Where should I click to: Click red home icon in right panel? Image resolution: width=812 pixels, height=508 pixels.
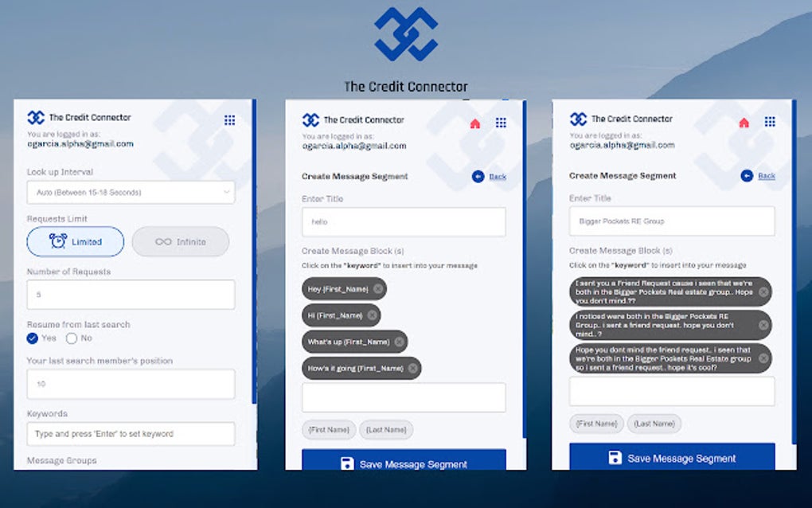coord(744,122)
